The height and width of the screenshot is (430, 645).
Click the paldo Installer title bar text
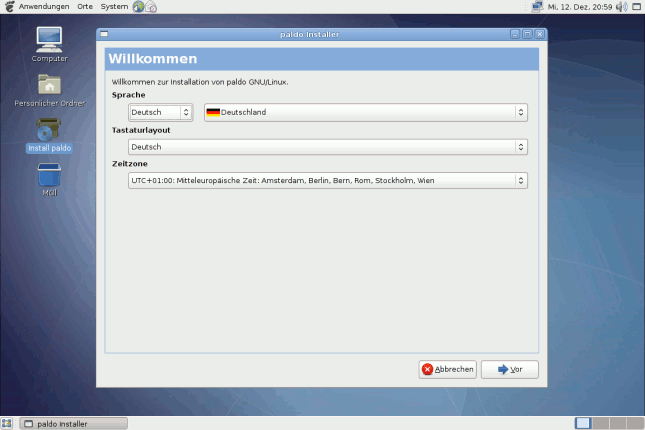tap(310, 34)
